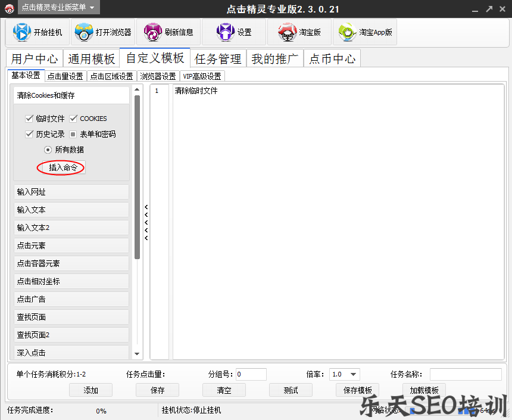The height and width of the screenshot is (420, 512).
Task: Open the 倍率 rate dropdown
Action: (354, 374)
